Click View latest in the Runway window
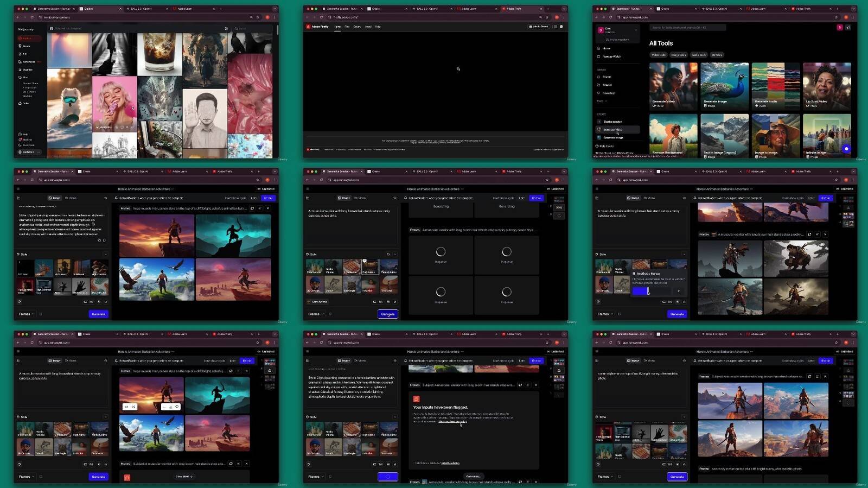Screen dimensions: 868x488 pos(184,477)
